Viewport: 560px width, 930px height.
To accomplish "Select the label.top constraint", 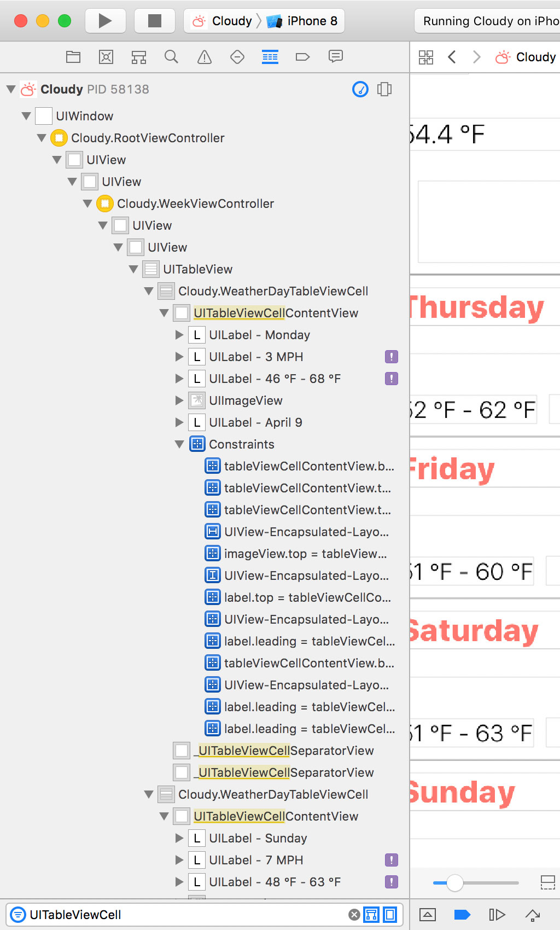I will (298, 597).
